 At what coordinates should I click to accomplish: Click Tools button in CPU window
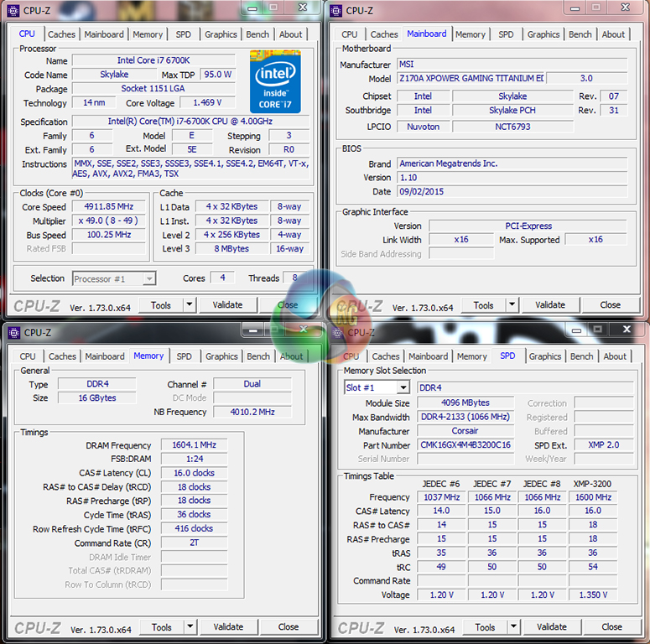tap(161, 305)
